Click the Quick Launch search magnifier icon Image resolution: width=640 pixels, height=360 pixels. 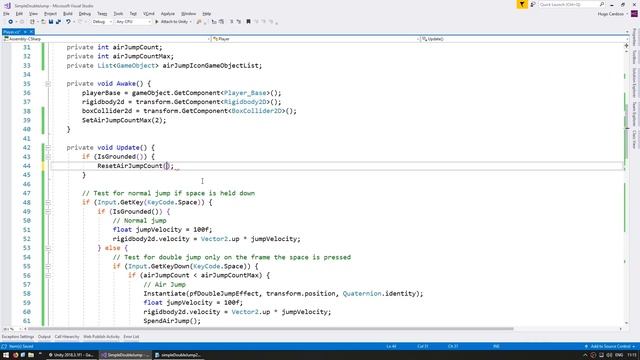602,4
